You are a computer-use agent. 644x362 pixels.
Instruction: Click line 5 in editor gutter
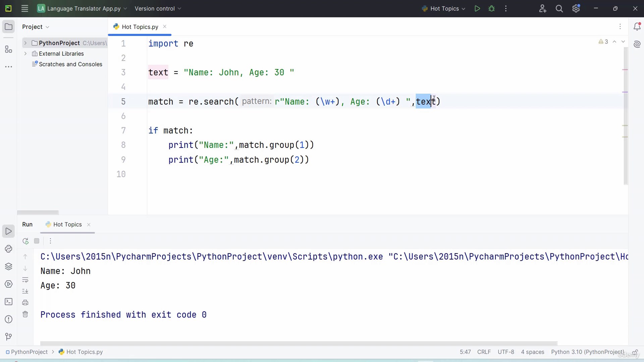click(x=123, y=102)
